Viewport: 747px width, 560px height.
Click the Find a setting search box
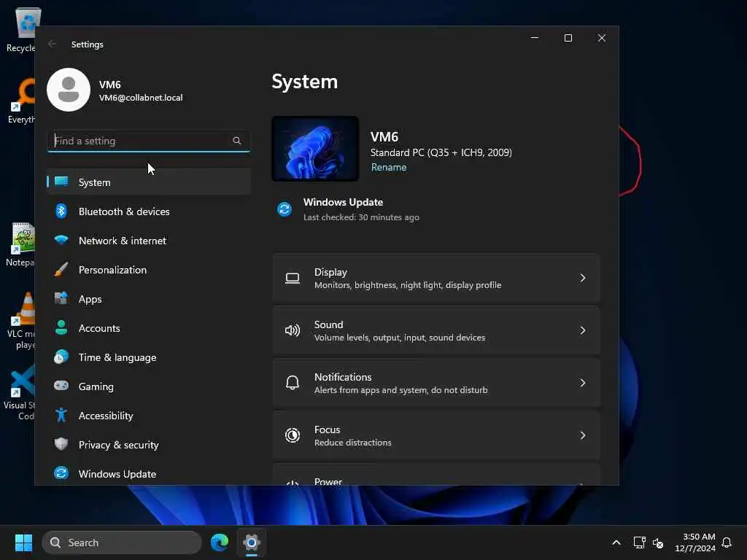click(x=148, y=141)
